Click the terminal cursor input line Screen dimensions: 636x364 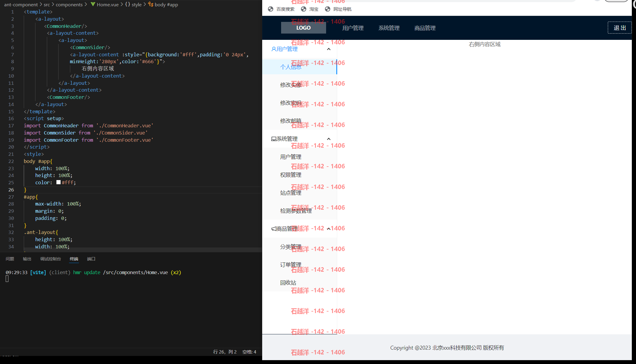(7, 279)
